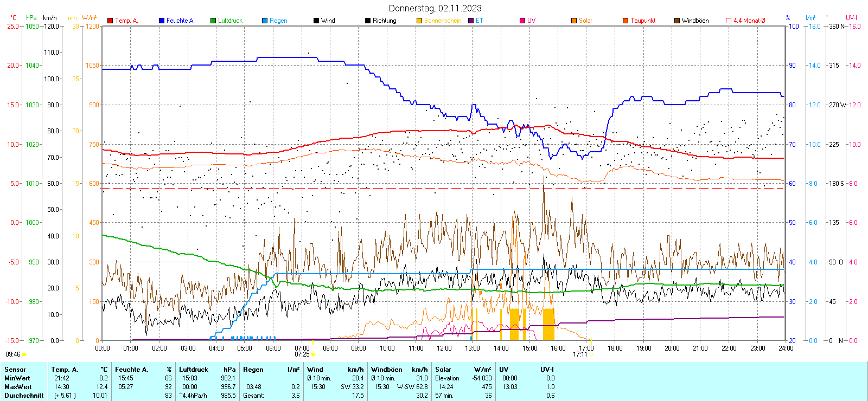Click the MaxWert row label

pos(18,387)
